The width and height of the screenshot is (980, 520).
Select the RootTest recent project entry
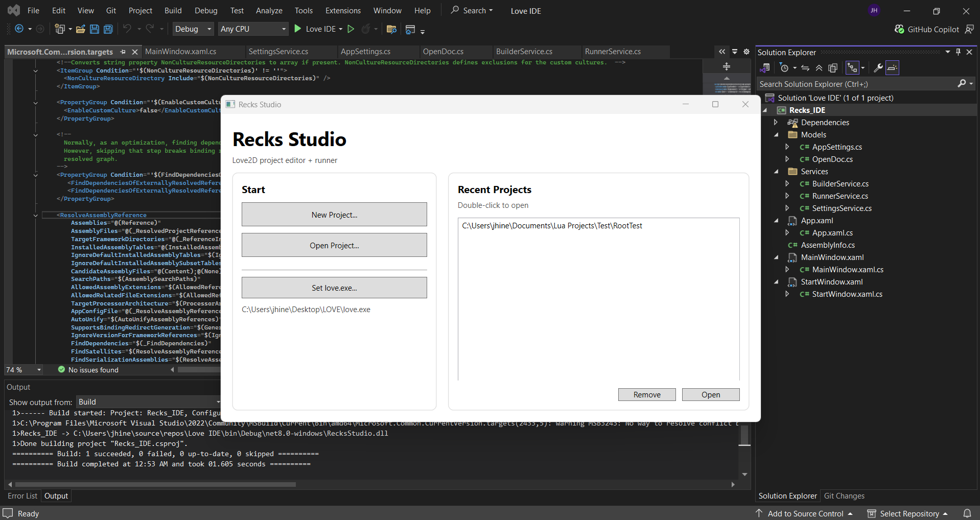[x=552, y=226]
